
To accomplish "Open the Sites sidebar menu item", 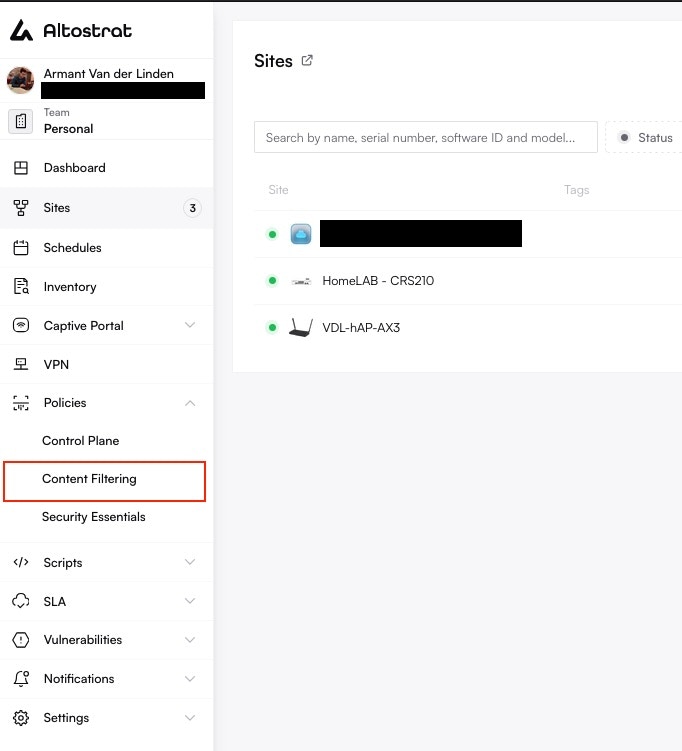I will [x=106, y=208].
